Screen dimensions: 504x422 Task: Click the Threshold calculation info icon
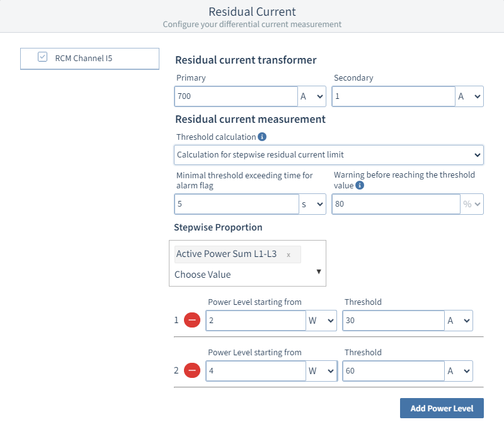point(263,137)
